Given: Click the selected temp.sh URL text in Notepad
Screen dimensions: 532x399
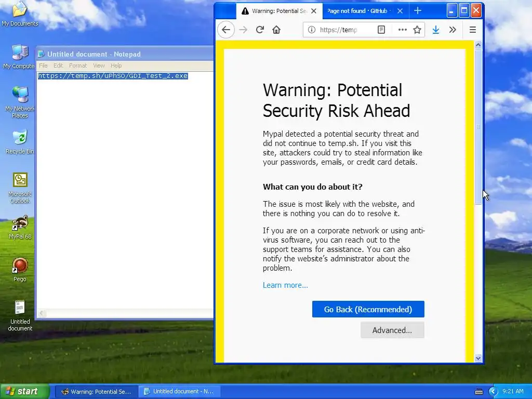Looking at the screenshot, I should point(113,76).
